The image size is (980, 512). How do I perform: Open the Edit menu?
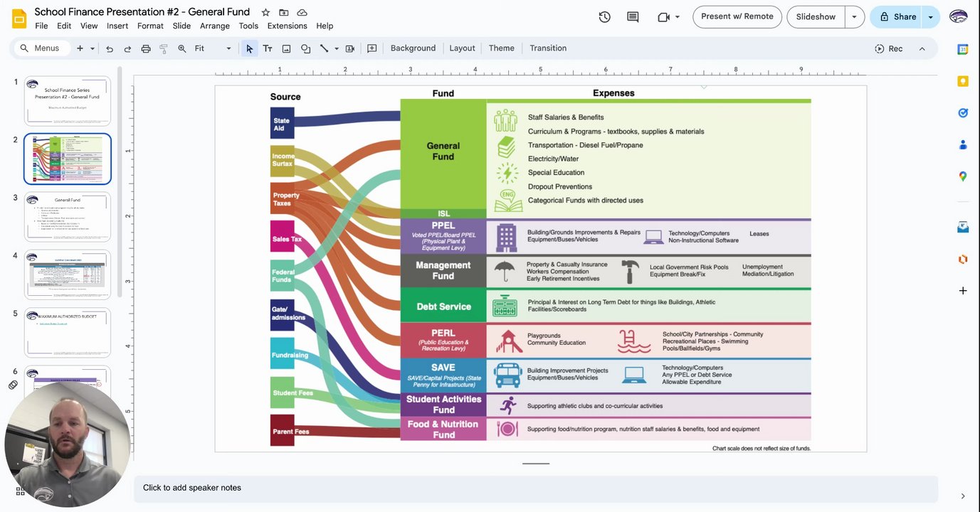(x=64, y=26)
